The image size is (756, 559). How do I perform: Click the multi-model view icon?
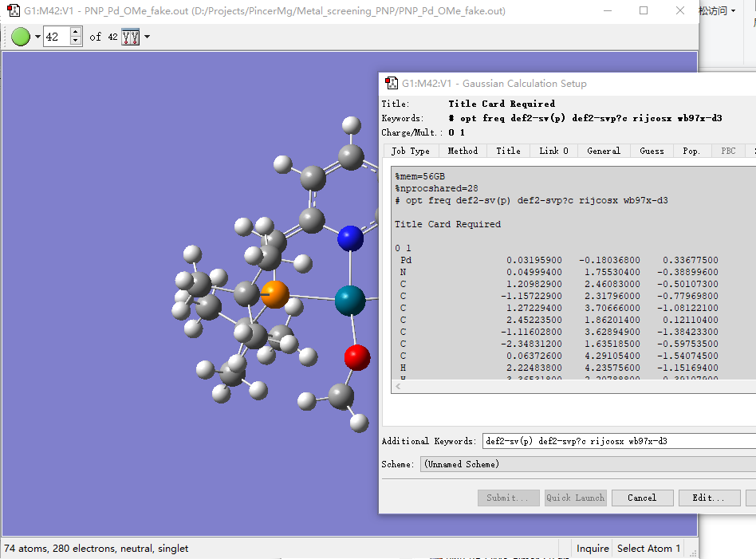pos(130,37)
